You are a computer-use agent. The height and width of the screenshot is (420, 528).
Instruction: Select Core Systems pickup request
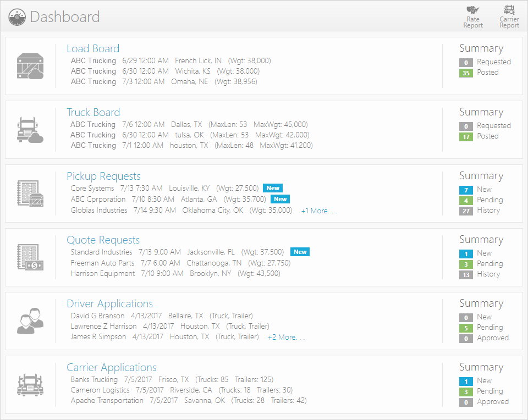click(164, 189)
